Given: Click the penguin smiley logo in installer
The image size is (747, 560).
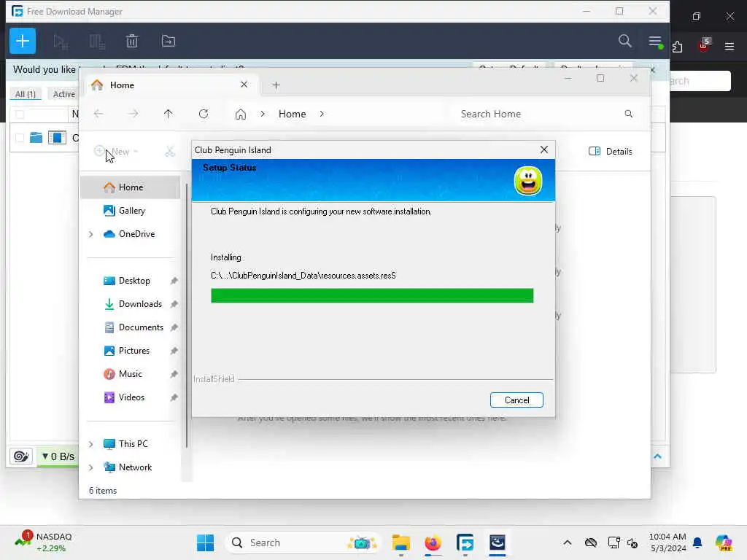Looking at the screenshot, I should [x=528, y=181].
